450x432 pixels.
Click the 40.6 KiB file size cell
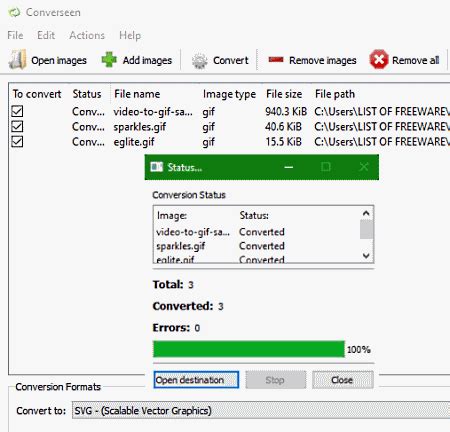click(283, 127)
